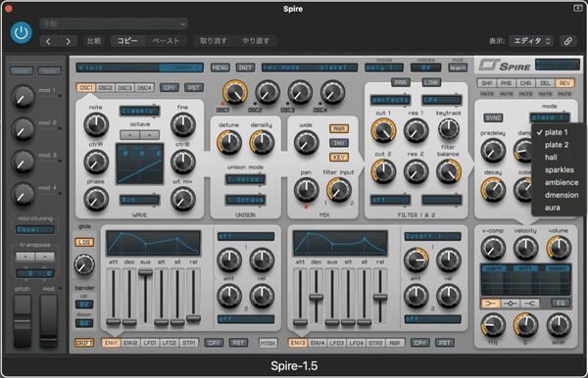Click the MENU button
Screen dimensions: 588x378
[x=220, y=68]
